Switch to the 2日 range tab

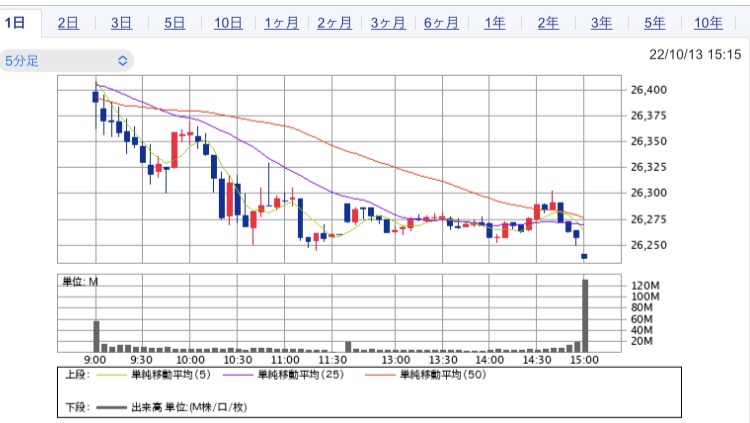pos(68,23)
